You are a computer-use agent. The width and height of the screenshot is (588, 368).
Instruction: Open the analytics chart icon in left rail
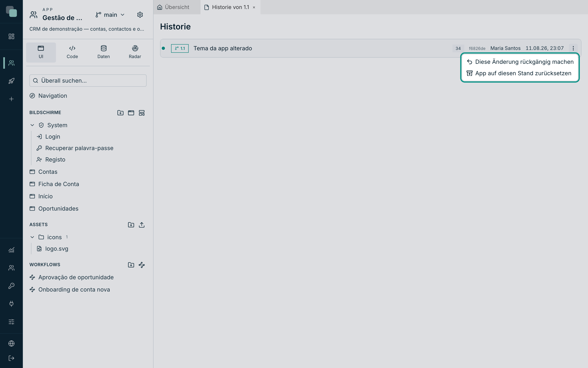click(x=11, y=250)
